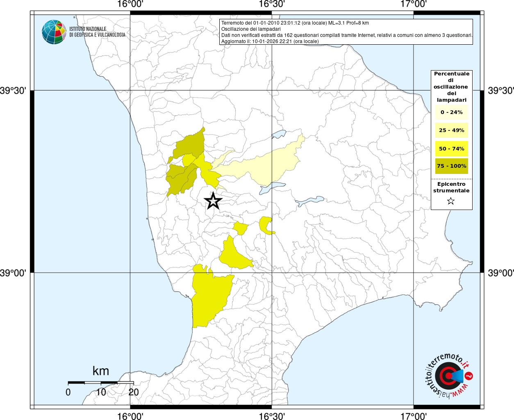The width and height of the screenshot is (514, 420).
Task: Click the 'Oscillazione dei lampadari' subtitle
Action: click(x=251, y=29)
